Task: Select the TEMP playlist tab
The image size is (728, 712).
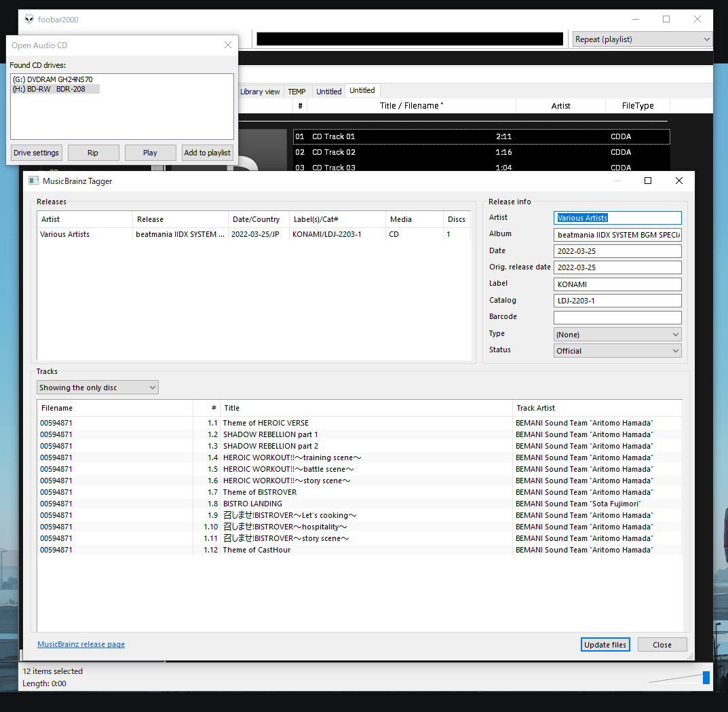Action: (x=296, y=92)
